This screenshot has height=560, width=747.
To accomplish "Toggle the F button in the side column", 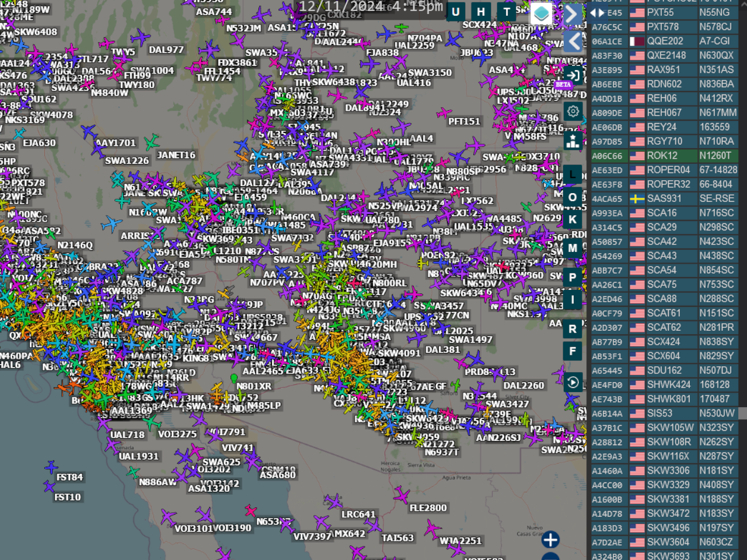I will click(x=573, y=351).
